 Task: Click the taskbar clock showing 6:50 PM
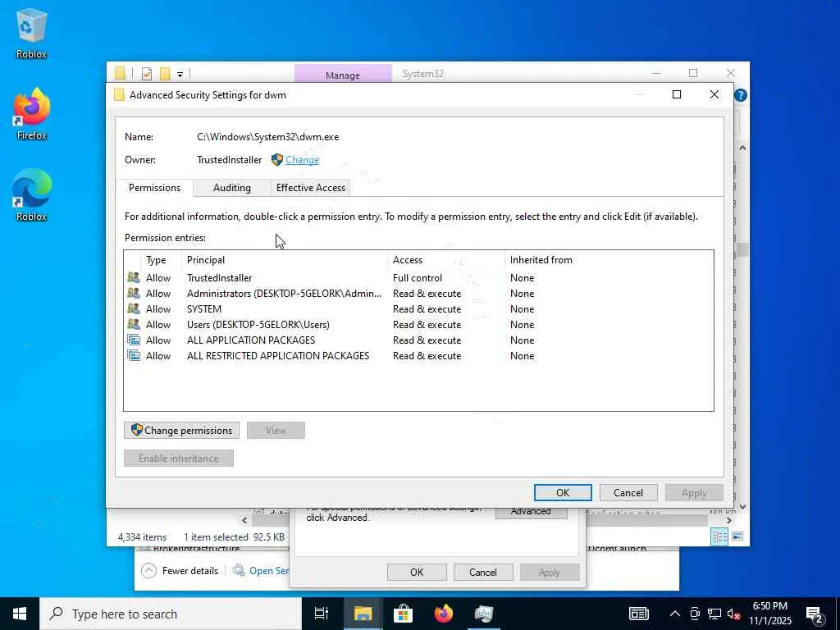coord(769,614)
